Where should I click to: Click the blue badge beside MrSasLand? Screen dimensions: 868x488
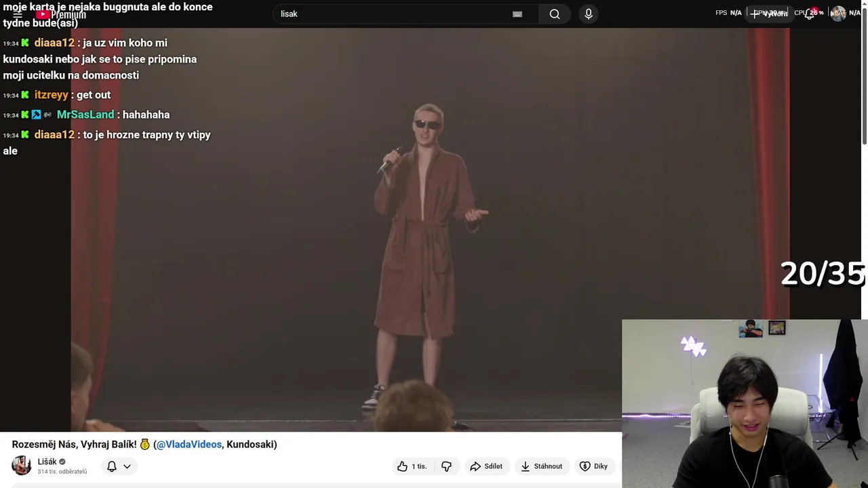click(x=36, y=115)
